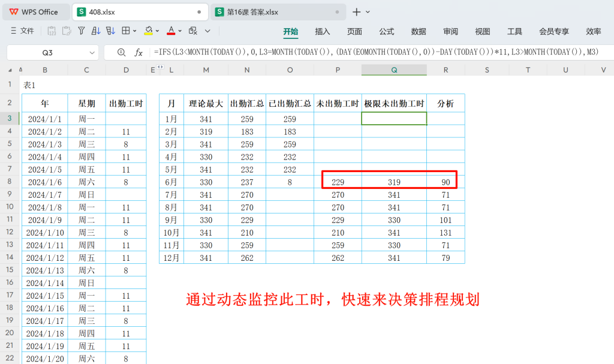Select the 已出勤汇总 header cell
Viewport: 614px width, 364px height.
pyautogui.click(x=290, y=103)
